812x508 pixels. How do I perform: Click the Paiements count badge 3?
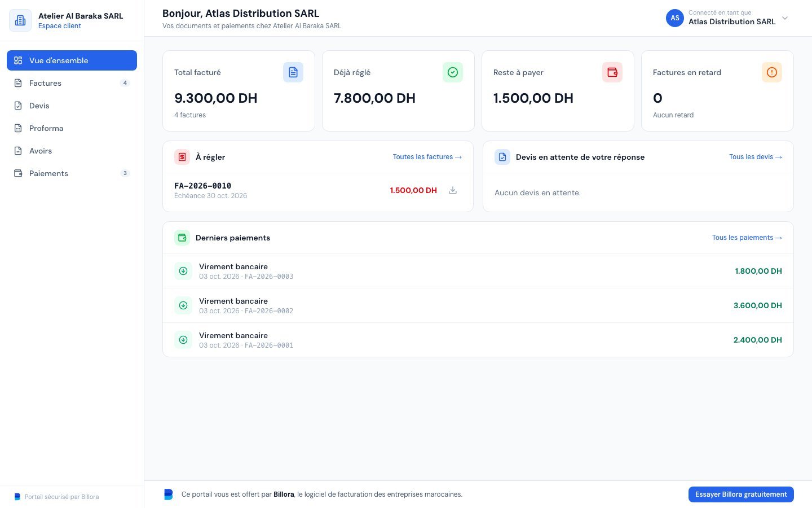click(125, 173)
